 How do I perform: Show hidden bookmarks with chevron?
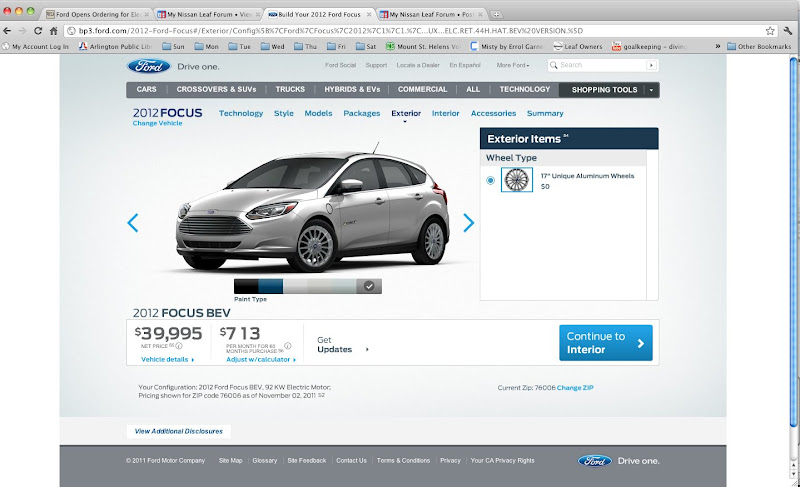click(717, 46)
